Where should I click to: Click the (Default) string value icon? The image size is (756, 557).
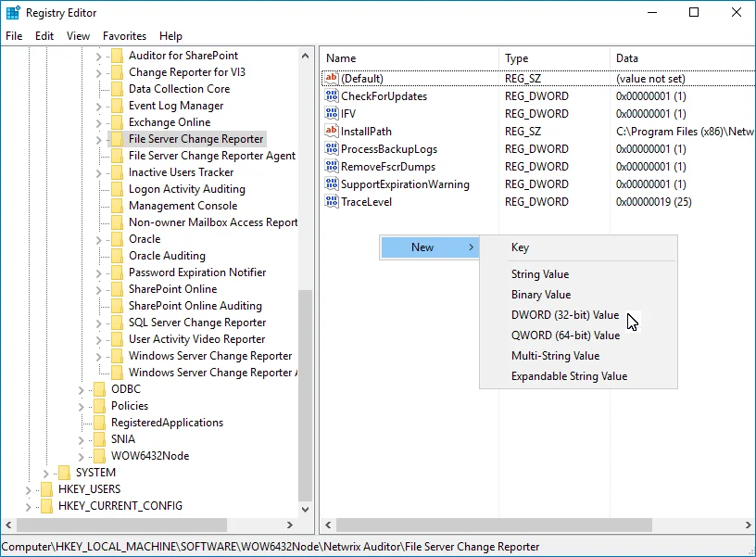(x=332, y=78)
